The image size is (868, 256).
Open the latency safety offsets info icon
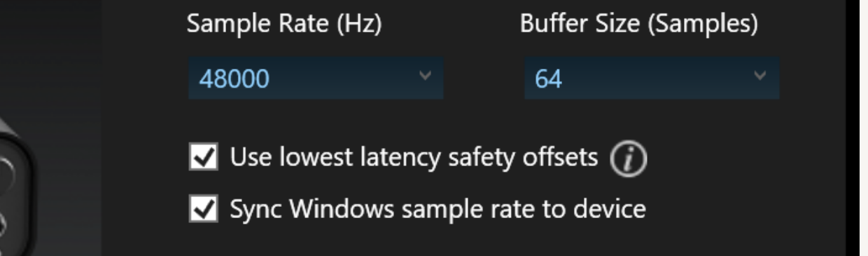coord(628,161)
